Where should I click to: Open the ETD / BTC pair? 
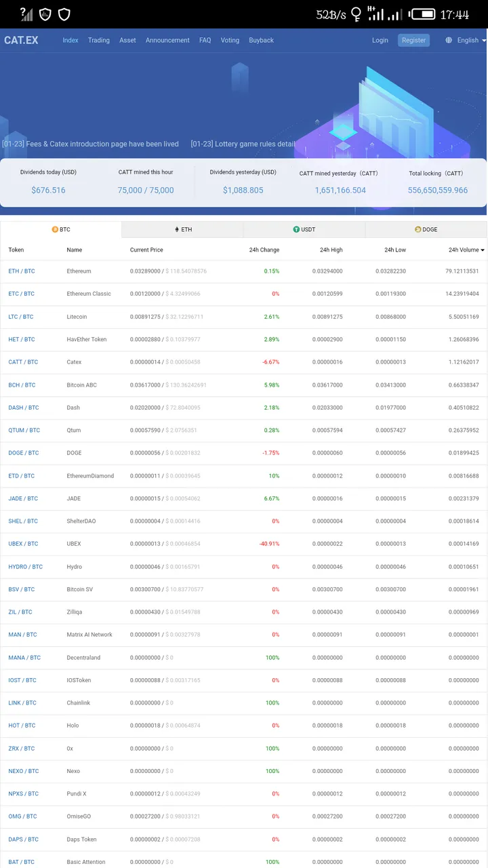click(22, 476)
